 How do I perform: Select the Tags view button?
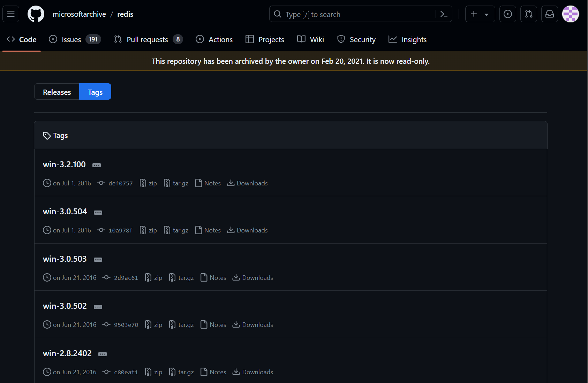pyautogui.click(x=95, y=92)
